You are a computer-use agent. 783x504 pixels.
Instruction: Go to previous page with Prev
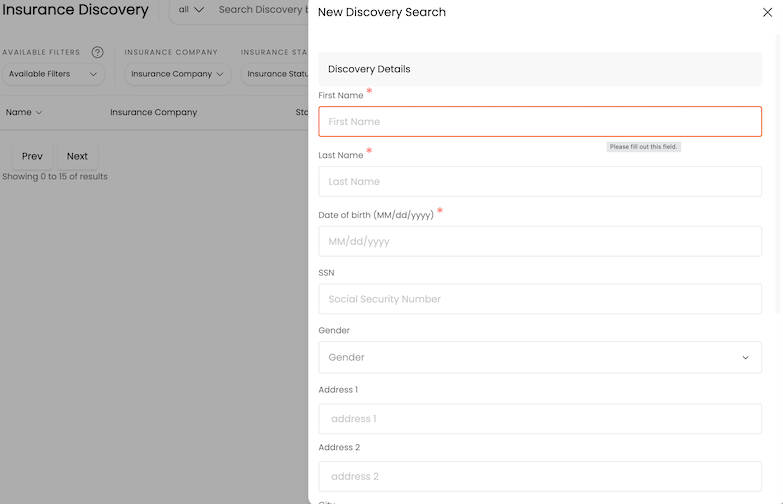[x=32, y=156]
